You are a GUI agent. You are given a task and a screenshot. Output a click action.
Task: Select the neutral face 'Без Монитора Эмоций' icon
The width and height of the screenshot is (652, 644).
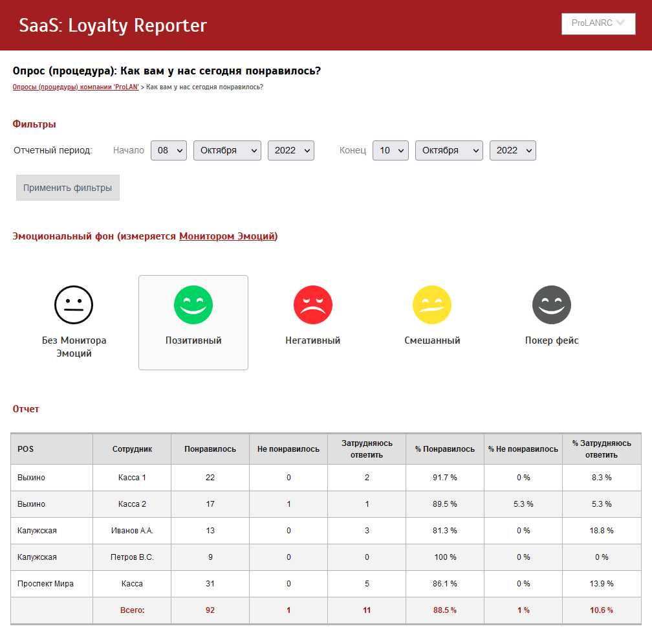pos(74,305)
